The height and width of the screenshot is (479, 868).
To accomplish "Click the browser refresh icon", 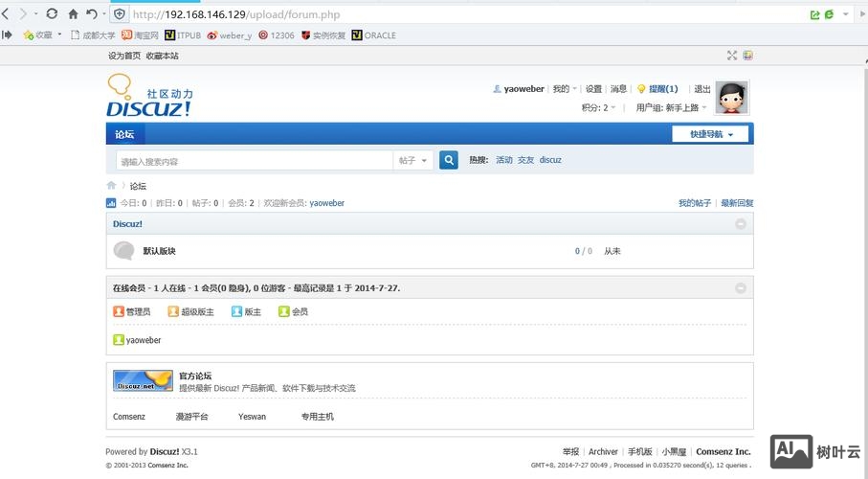I will tap(52, 14).
